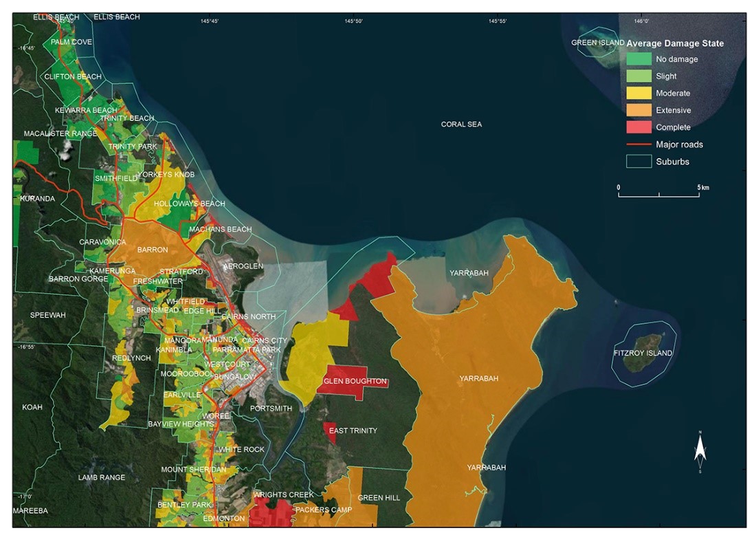Viewport: 756px width, 535px height.
Task: Click the Packers Camp suburb label
Action: pos(323,510)
